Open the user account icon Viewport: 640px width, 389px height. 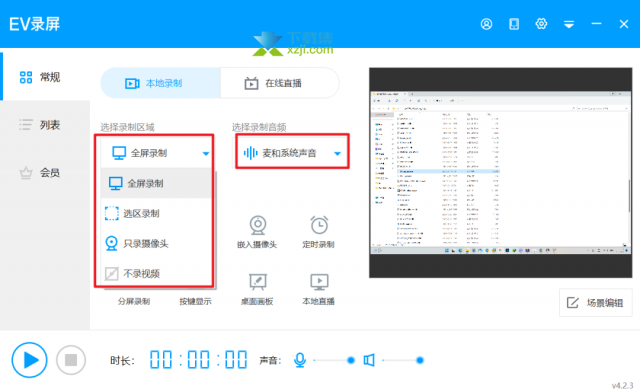(486, 24)
